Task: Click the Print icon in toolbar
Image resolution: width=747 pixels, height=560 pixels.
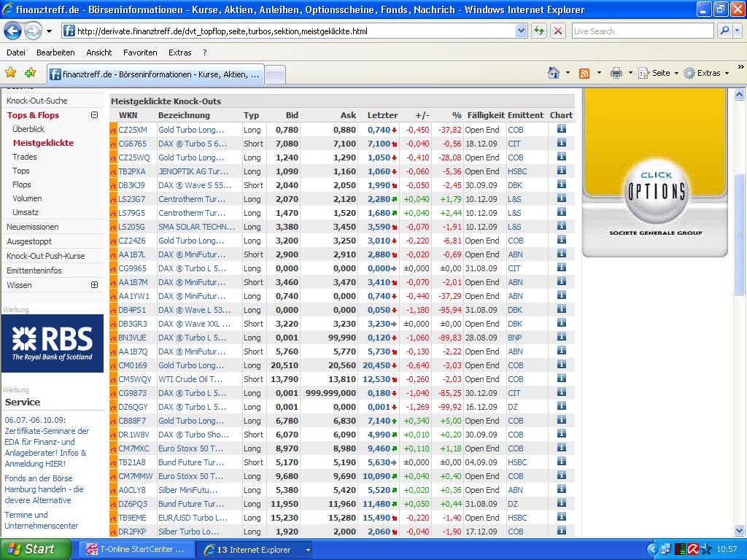Action: click(616, 73)
